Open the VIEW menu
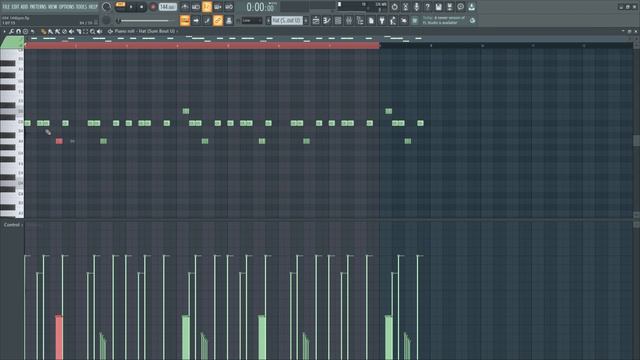 pyautogui.click(x=53, y=7)
